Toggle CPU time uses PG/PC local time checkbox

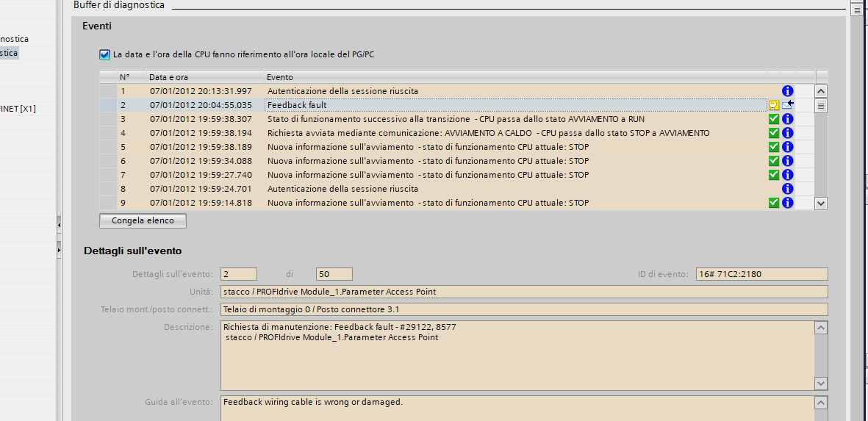pos(104,54)
